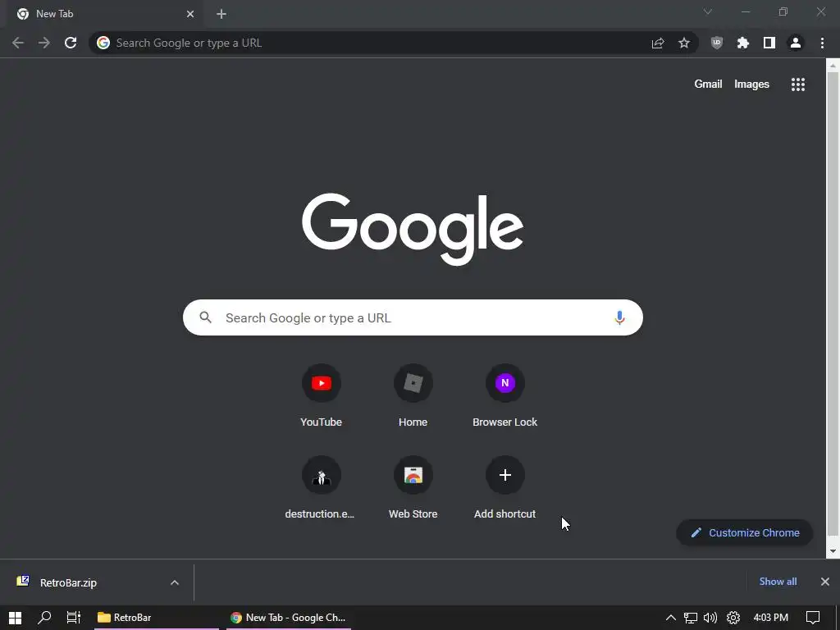Bookmark this tab with the star icon
840x630 pixels.
point(684,43)
